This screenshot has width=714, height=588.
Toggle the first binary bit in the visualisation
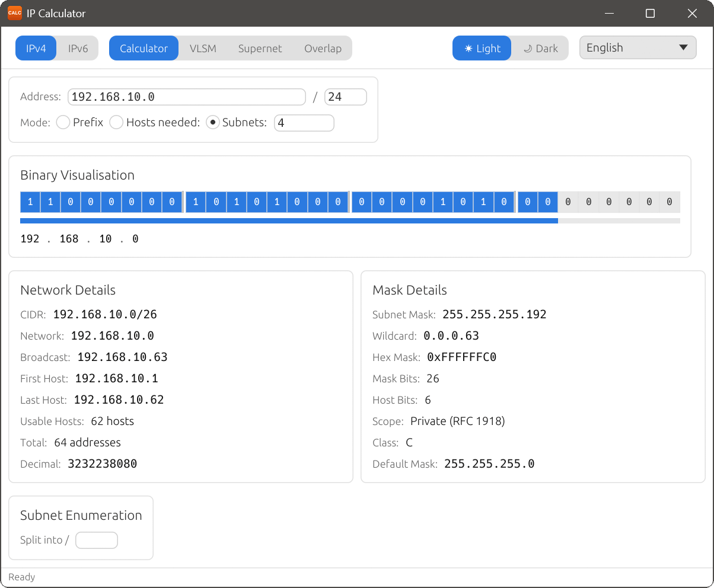(x=30, y=202)
